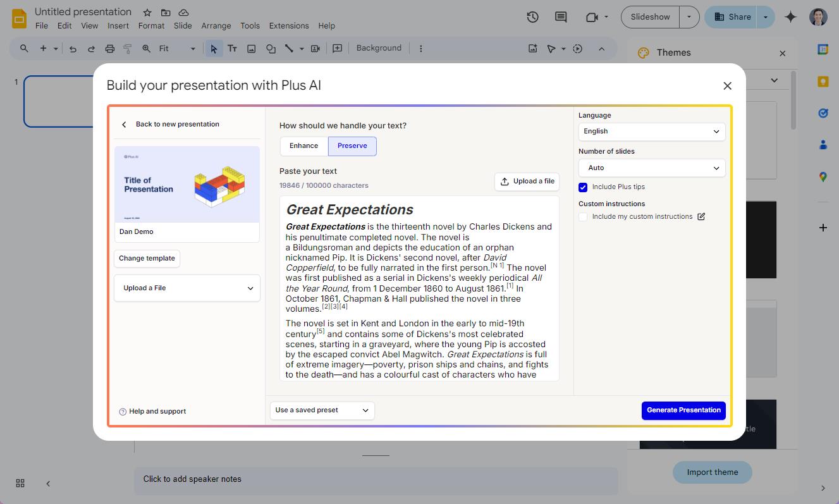839x504 pixels.
Task: Open the new slide layout dropdown arrow
Action: coord(56,49)
